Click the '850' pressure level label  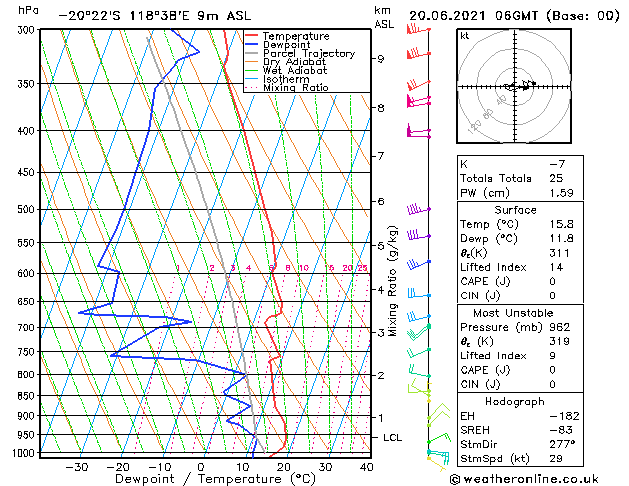[26, 396]
